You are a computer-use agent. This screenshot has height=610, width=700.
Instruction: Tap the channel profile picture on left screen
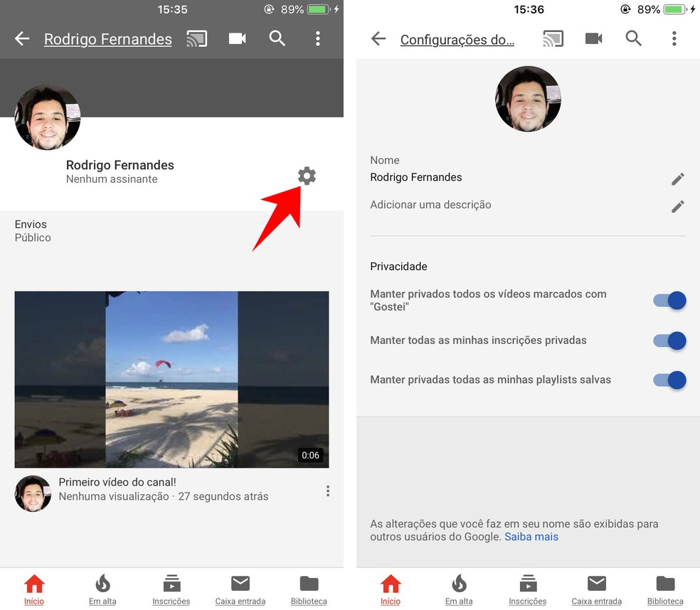[x=48, y=117]
